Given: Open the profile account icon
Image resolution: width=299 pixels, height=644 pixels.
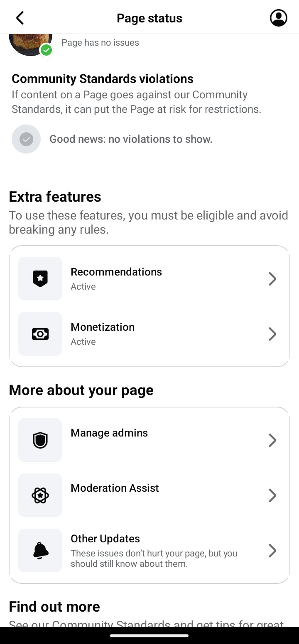Looking at the screenshot, I should 278,18.
